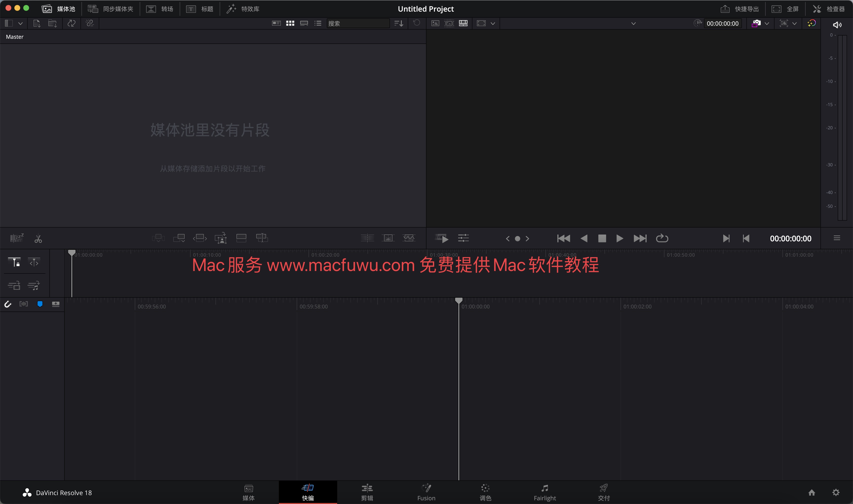Toggle audio trim waveform display
Image resolution: width=853 pixels, height=504 pixels.
[23, 304]
